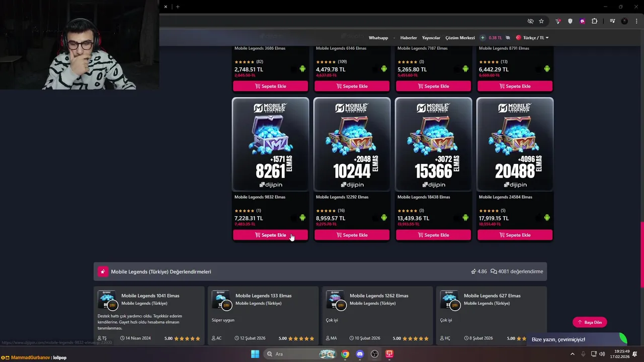Viewport: 644px width, 362px height.
Task: Open the Mobile Legends 9832 Elmas title link
Action: pyautogui.click(x=260, y=197)
